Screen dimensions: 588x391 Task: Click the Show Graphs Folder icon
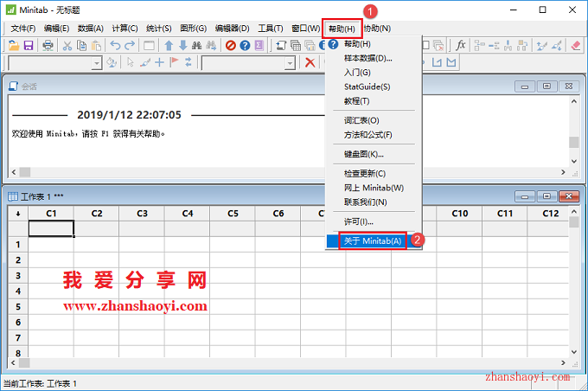coord(310,45)
